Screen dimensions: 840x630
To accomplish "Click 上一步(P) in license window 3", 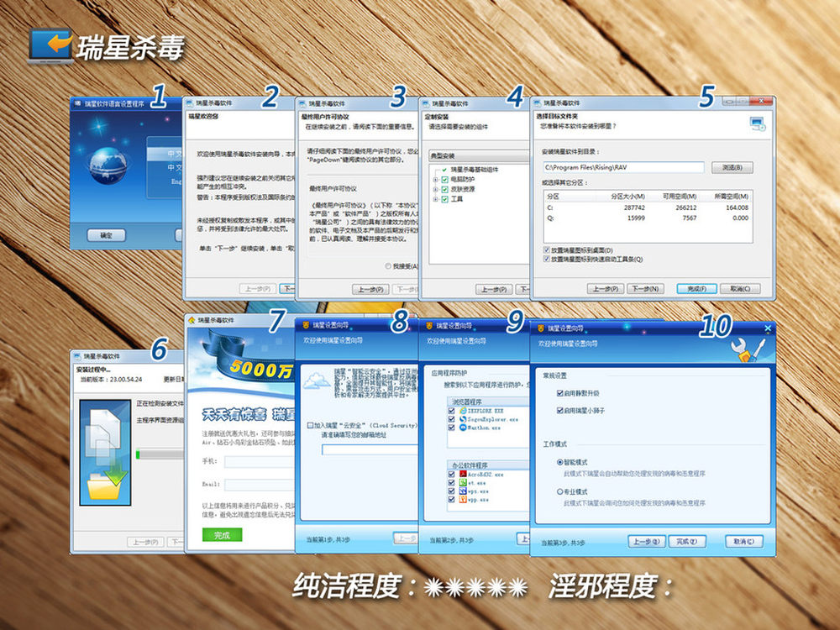I will [x=370, y=289].
